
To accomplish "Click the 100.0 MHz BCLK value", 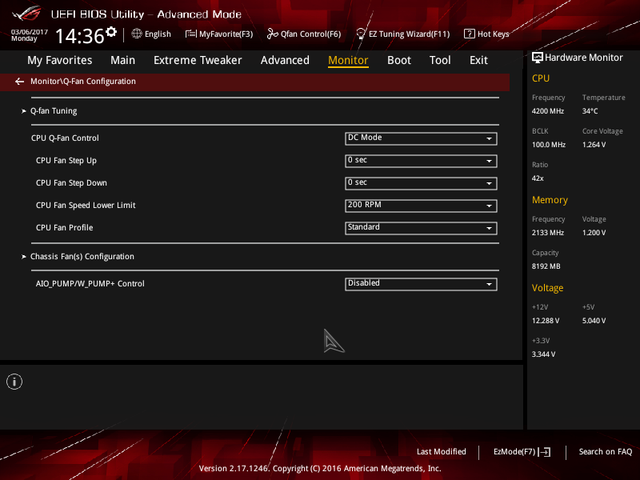I will [x=549, y=145].
